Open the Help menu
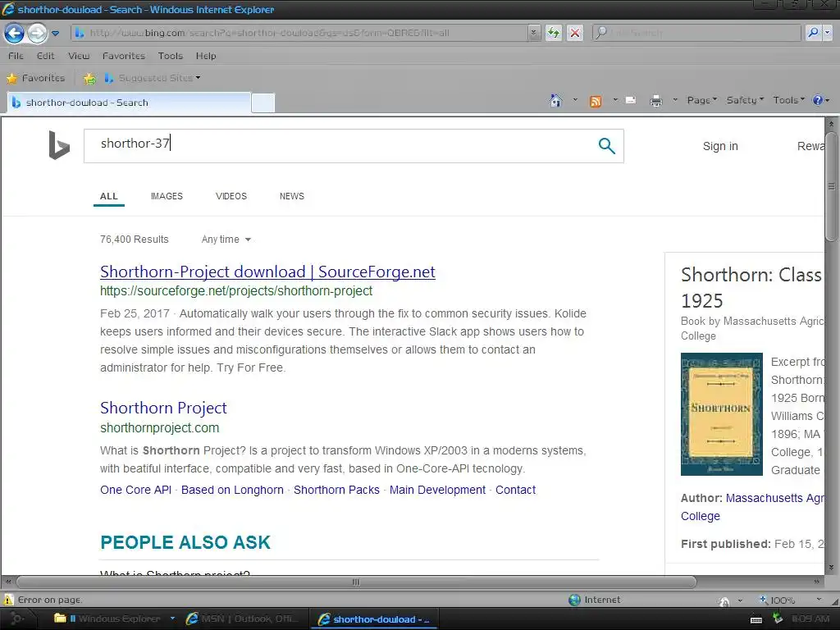Image resolution: width=840 pixels, height=630 pixels. coord(206,56)
